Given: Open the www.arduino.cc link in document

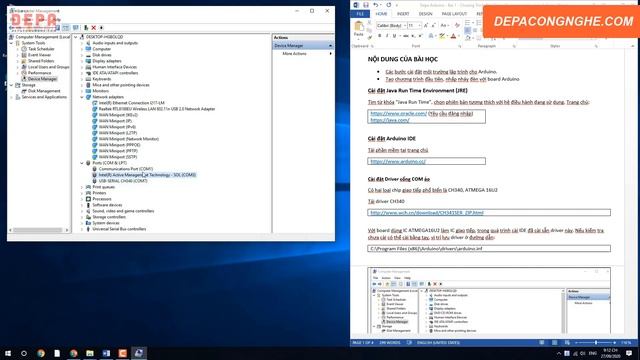Looking at the screenshot, I should pos(398,161).
